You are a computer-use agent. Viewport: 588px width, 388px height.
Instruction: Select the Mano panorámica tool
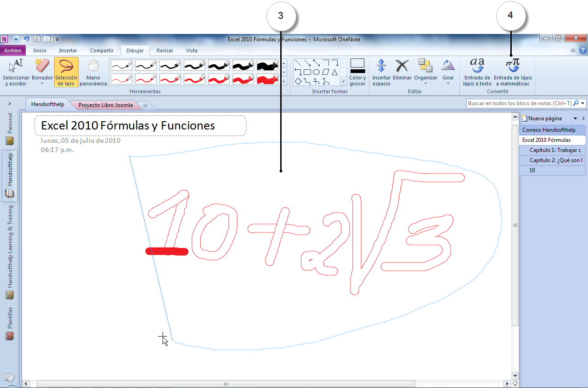tap(94, 71)
